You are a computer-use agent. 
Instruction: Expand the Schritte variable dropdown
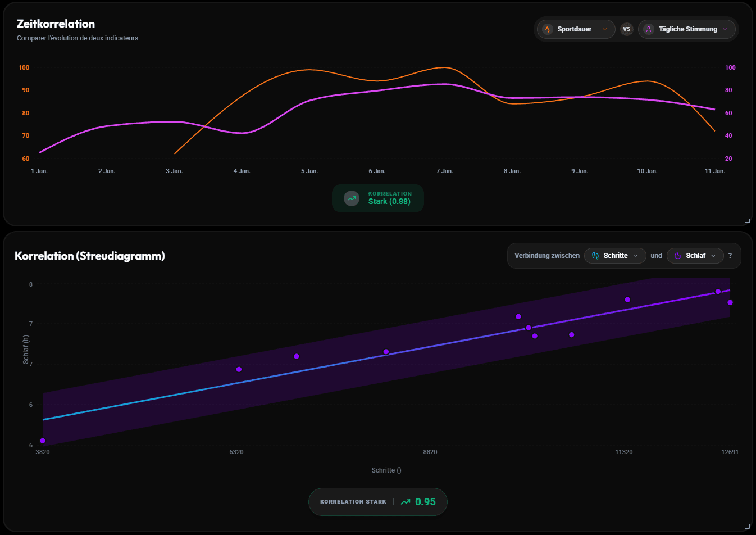pos(615,256)
